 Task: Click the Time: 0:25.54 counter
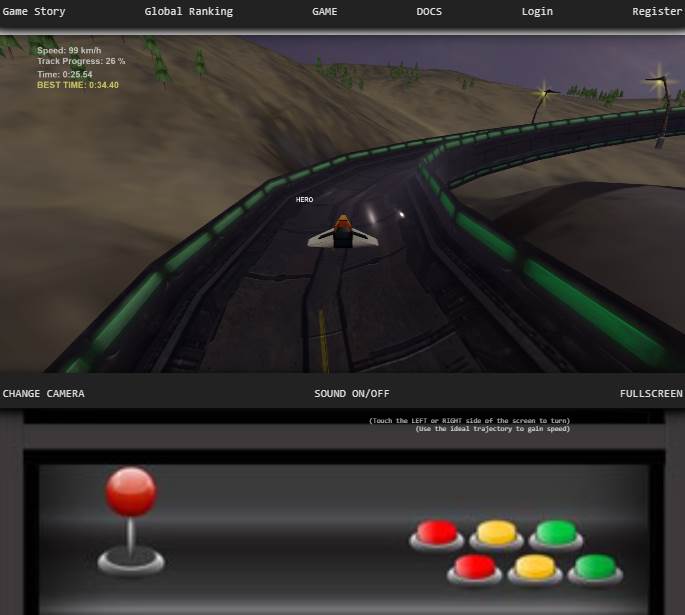click(x=65, y=74)
